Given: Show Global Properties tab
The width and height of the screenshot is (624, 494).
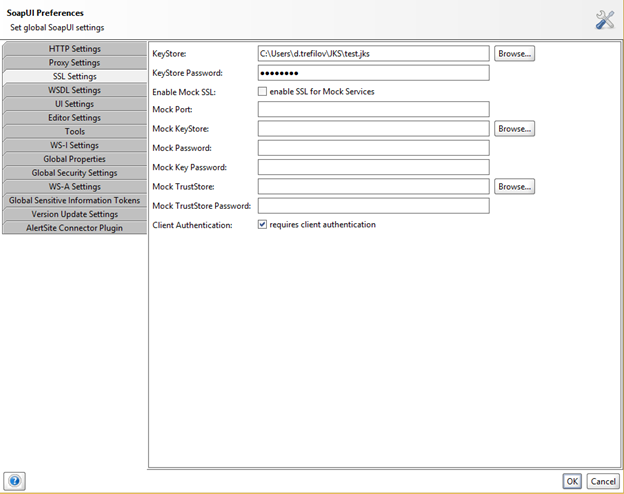Looking at the screenshot, I should tap(74, 159).
